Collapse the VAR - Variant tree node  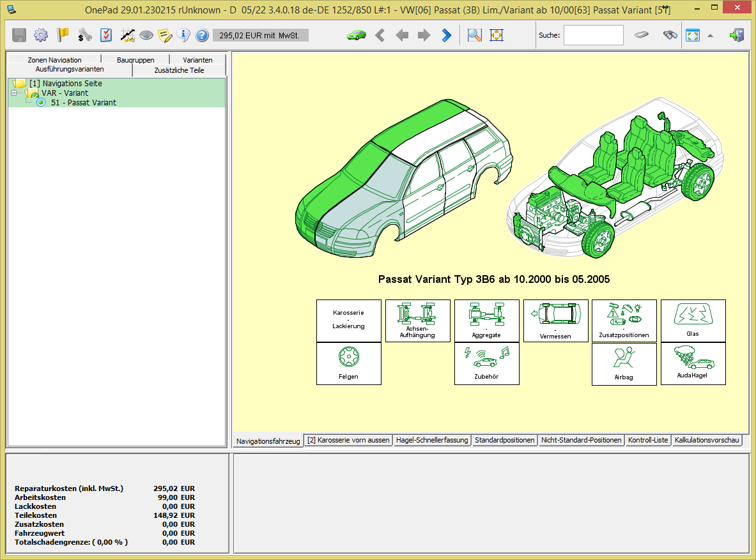click(14, 93)
